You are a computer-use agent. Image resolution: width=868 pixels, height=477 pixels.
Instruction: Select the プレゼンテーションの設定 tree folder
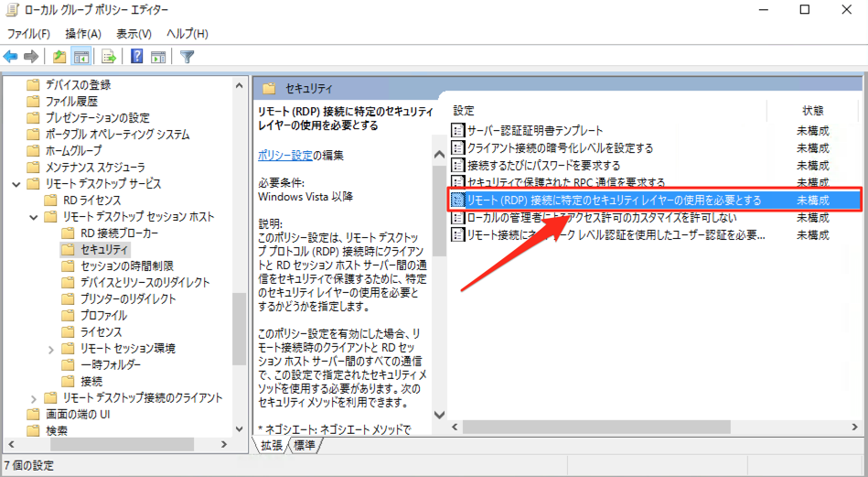click(98, 118)
